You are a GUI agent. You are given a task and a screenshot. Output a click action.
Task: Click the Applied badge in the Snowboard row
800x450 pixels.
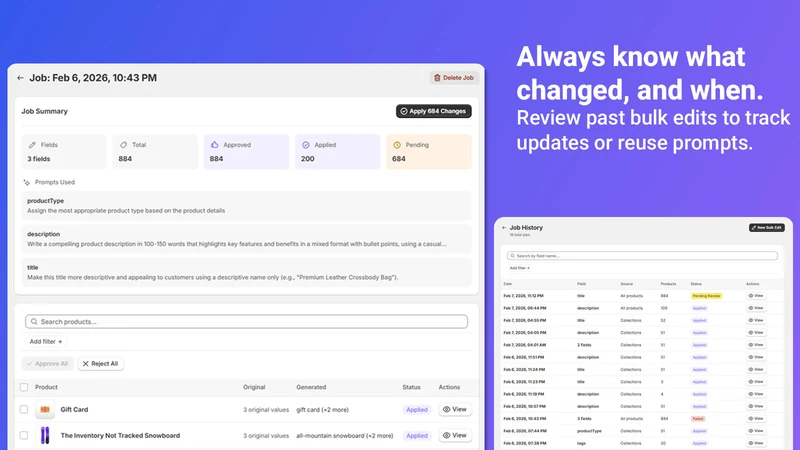[x=417, y=436]
